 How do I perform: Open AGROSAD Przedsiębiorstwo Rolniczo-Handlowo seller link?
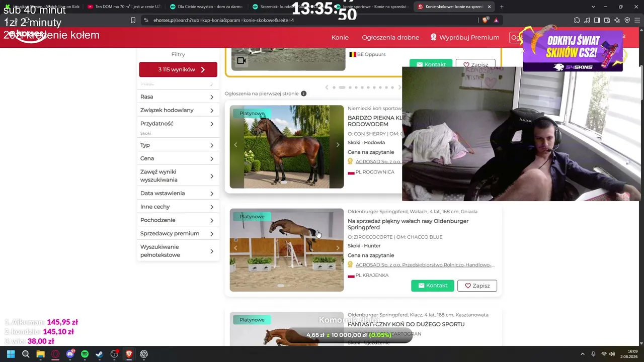pos(425,265)
